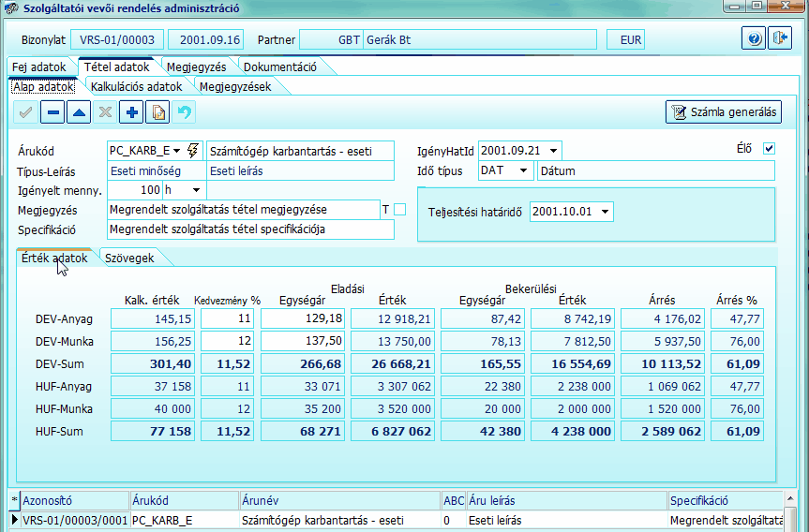Image resolution: width=809 pixels, height=532 pixels.
Task: Click the Árunév column header
Action: [x=340, y=500]
